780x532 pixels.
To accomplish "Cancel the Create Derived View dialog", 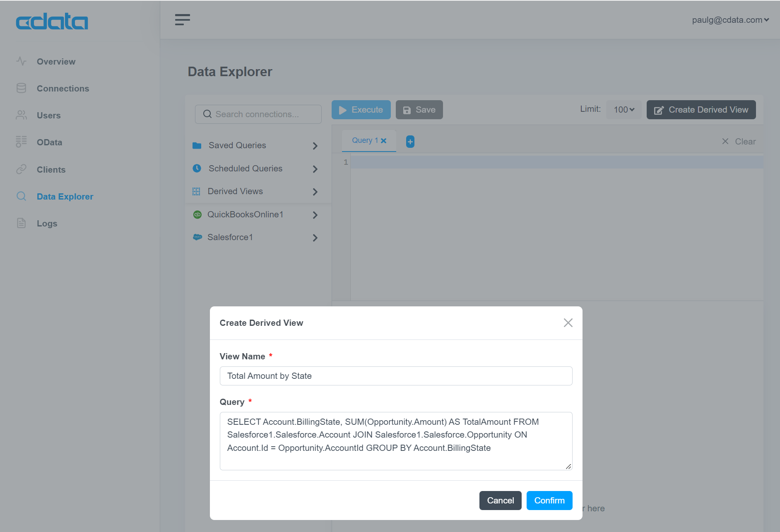I will click(500, 501).
